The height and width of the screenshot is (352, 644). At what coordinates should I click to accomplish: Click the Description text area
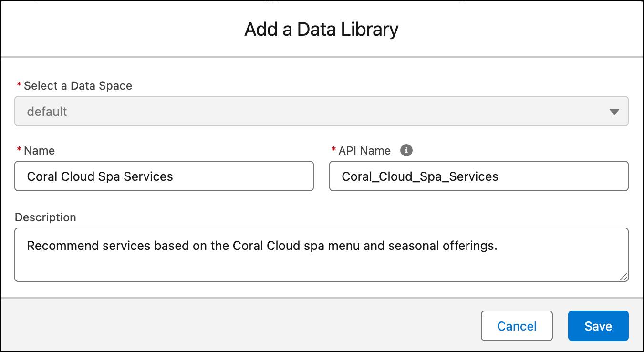click(x=322, y=254)
